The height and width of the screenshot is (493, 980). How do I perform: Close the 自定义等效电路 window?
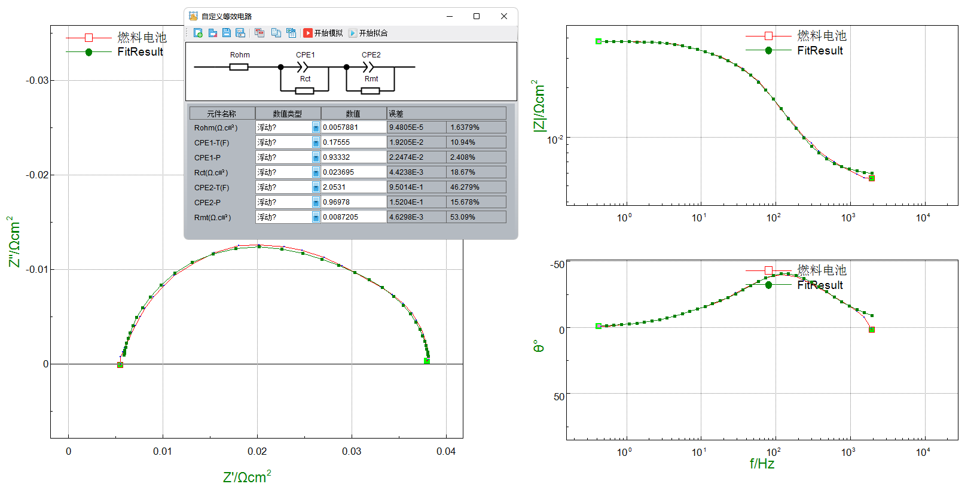pos(504,16)
